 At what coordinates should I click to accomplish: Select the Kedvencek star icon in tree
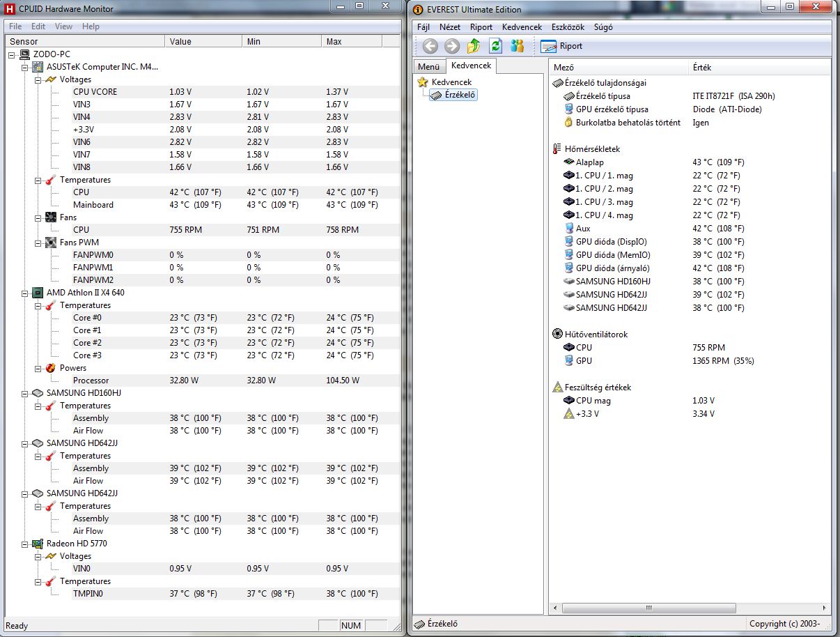coord(423,82)
